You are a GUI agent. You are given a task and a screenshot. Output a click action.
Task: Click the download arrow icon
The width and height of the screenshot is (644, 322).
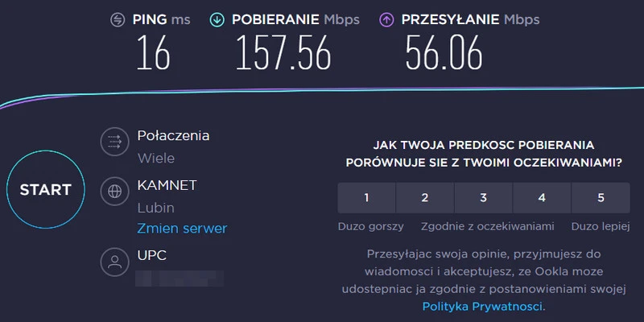217,19
